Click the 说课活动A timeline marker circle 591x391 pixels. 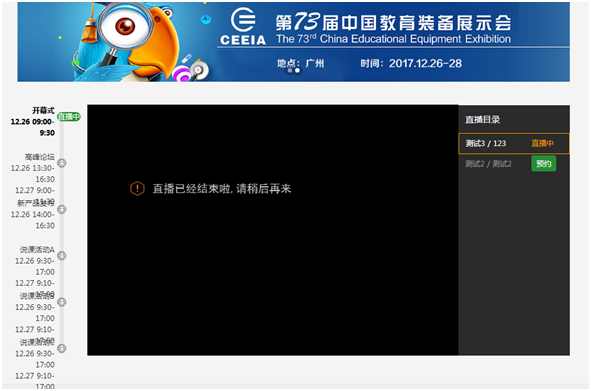[62, 256]
